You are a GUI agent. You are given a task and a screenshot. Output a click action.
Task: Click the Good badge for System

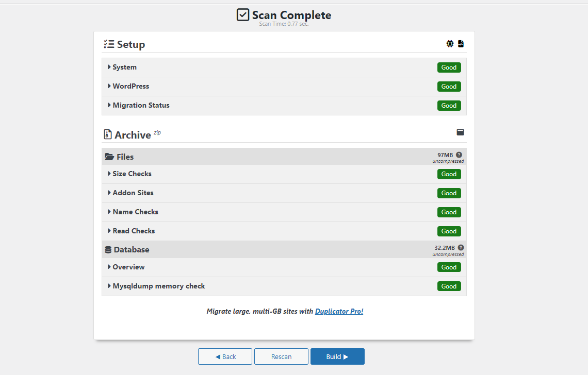449,67
